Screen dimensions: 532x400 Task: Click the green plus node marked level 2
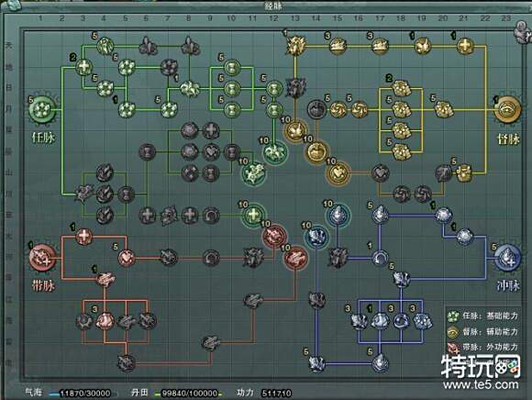(83, 67)
